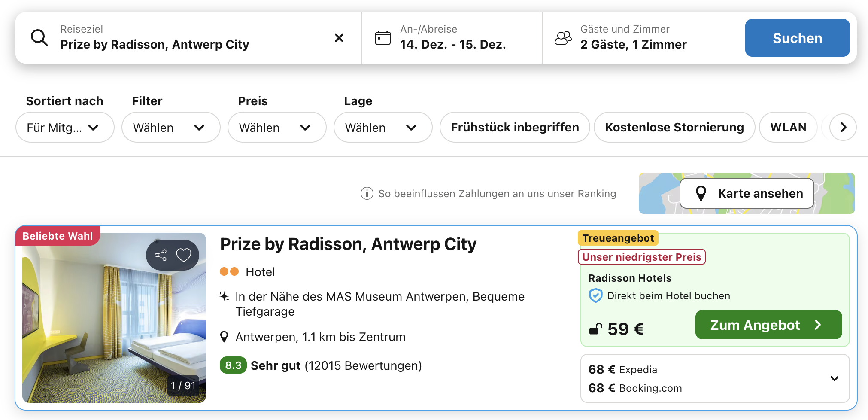Click the calendar icon for dates

point(382,38)
